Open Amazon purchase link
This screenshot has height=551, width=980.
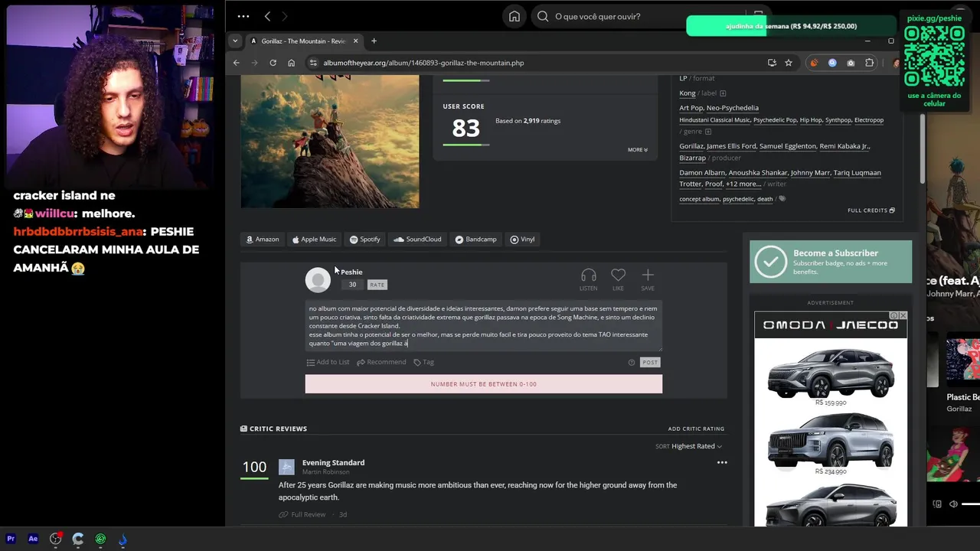tap(263, 240)
